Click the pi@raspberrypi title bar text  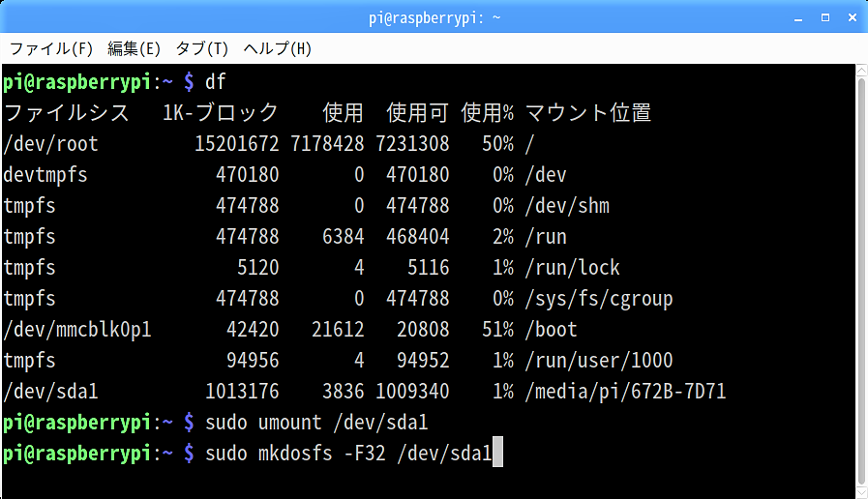click(434, 17)
